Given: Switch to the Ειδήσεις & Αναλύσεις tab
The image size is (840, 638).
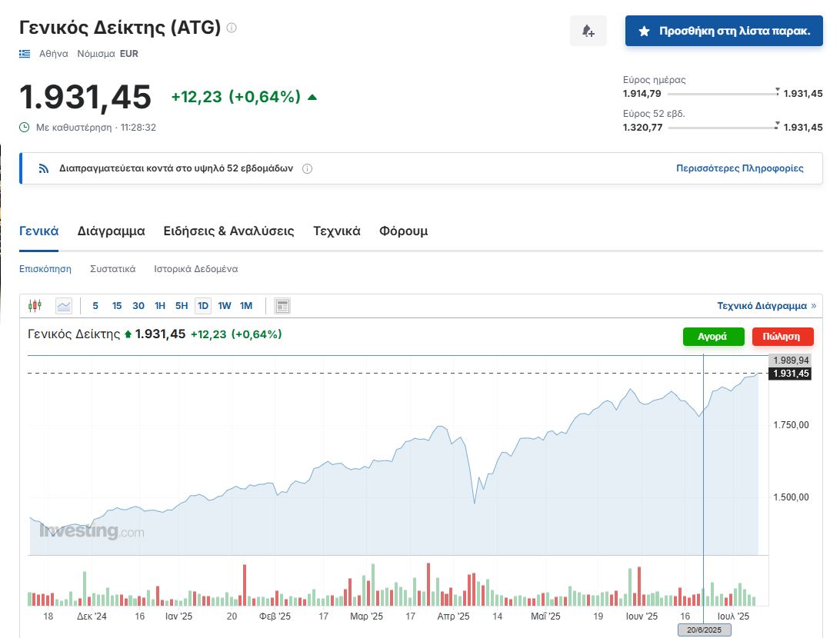Looking at the screenshot, I should pos(228,231).
